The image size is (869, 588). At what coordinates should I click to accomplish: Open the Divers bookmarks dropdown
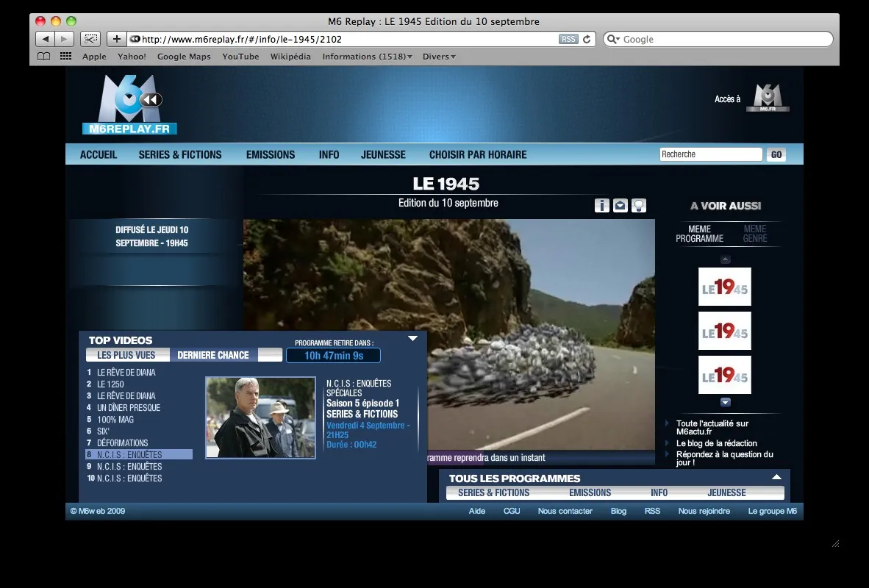(x=439, y=57)
